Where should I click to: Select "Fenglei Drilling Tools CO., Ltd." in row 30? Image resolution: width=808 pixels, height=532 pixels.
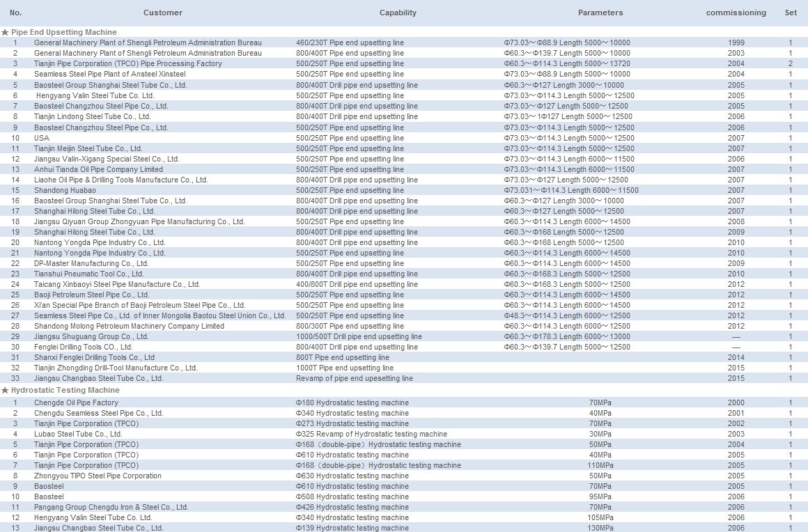(84, 347)
